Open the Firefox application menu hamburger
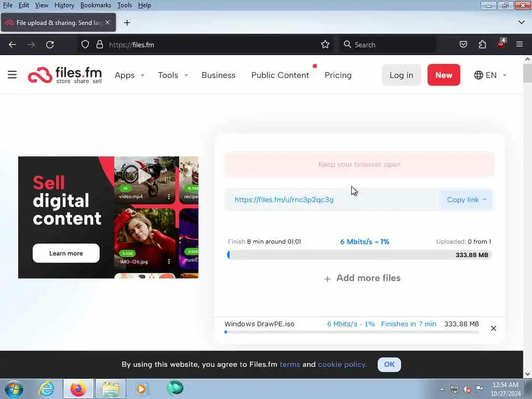532x399 pixels. click(520, 45)
